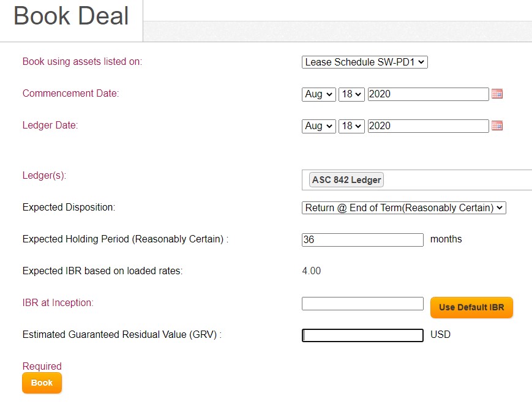Open Ledger Date day dropdown
The image size is (532, 404).
click(x=351, y=126)
